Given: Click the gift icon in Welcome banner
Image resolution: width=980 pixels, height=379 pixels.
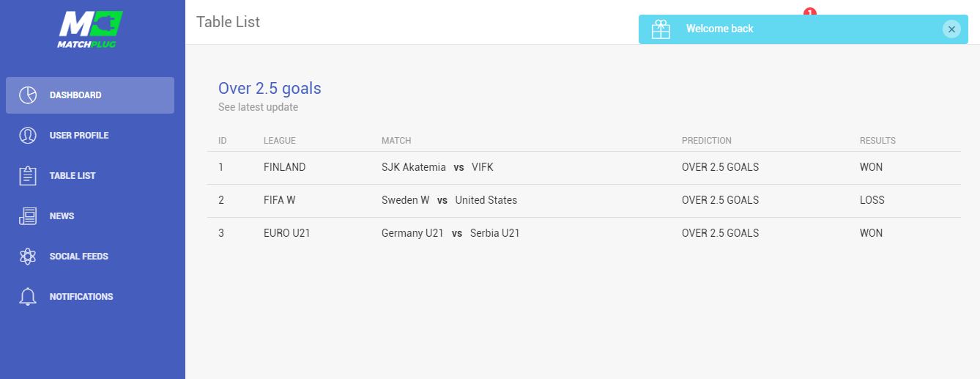Looking at the screenshot, I should click(661, 29).
